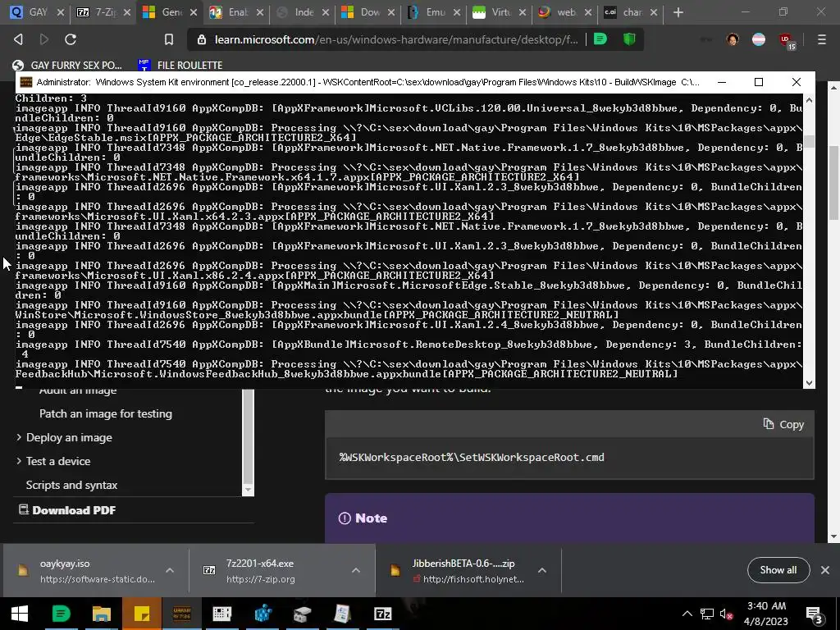Expand the Deploy an image section
The width and height of the screenshot is (840, 630).
(20, 437)
